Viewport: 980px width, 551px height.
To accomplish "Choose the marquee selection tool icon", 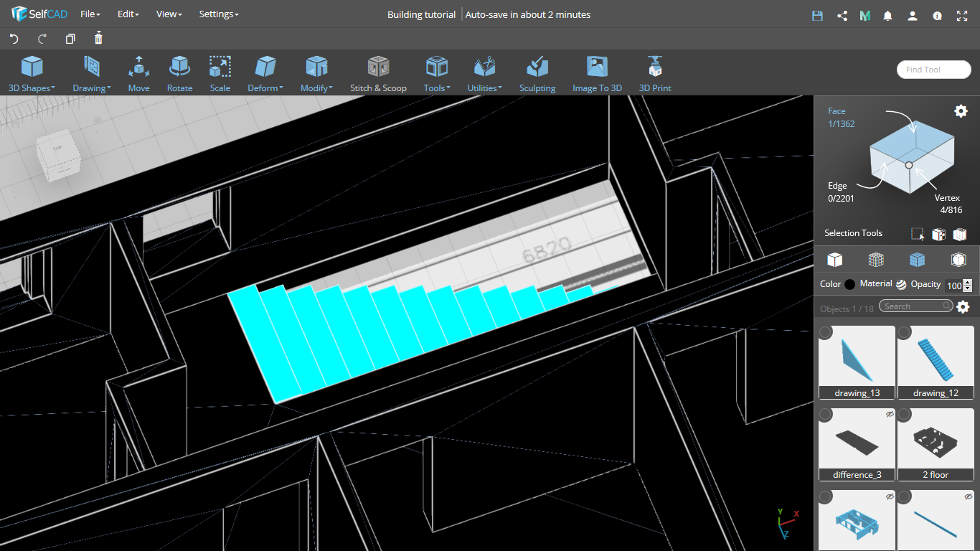I will coord(917,234).
